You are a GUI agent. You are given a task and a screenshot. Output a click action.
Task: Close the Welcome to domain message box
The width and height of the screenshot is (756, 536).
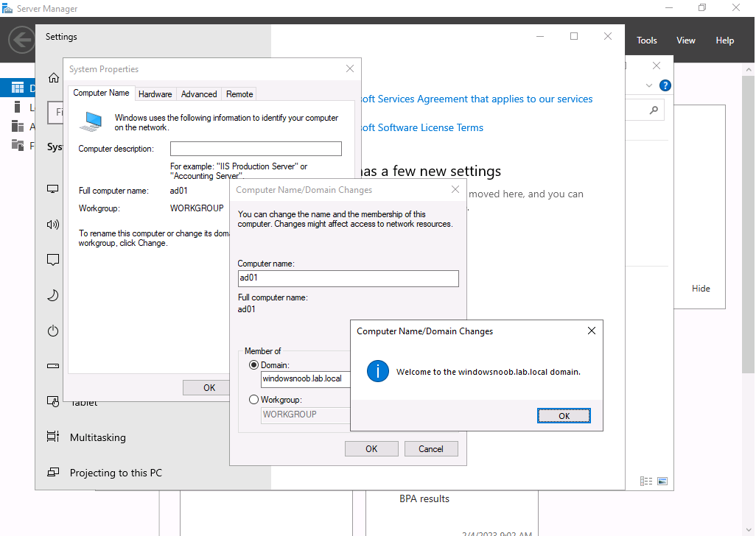coord(592,331)
